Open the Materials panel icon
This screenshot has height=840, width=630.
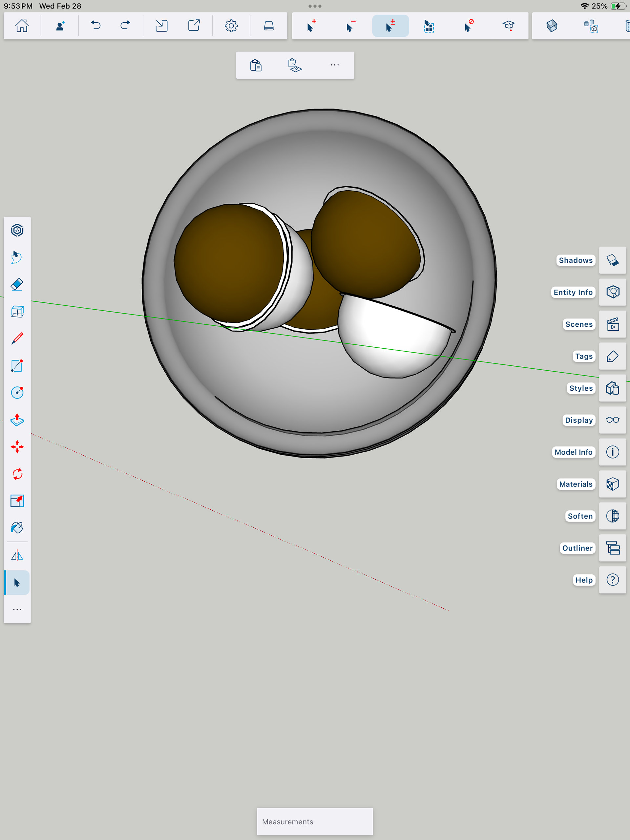612,484
